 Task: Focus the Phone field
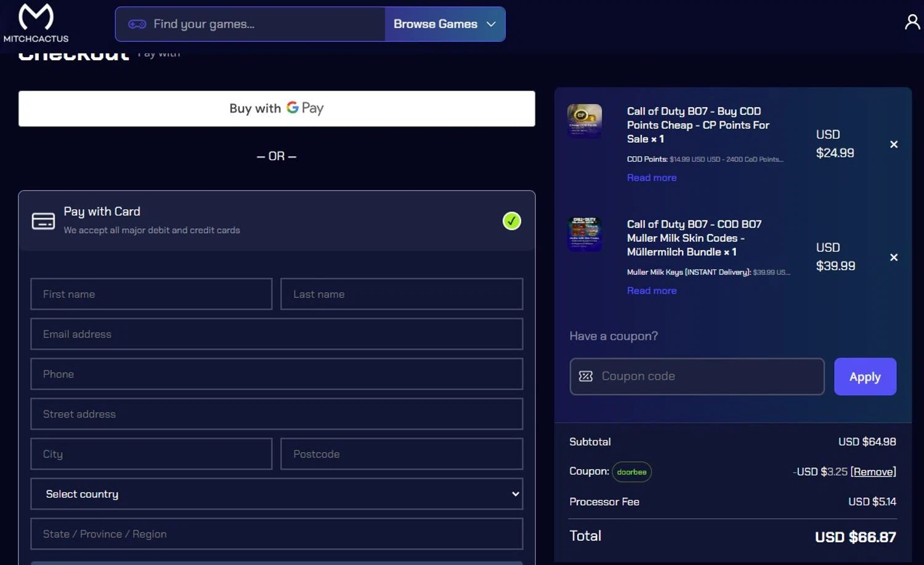point(277,374)
